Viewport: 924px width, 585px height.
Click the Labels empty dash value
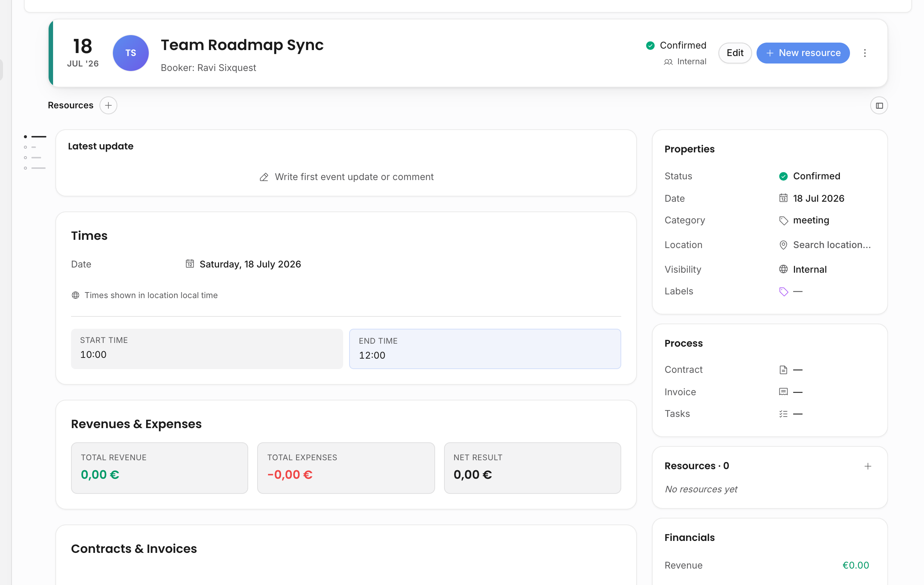(x=797, y=291)
